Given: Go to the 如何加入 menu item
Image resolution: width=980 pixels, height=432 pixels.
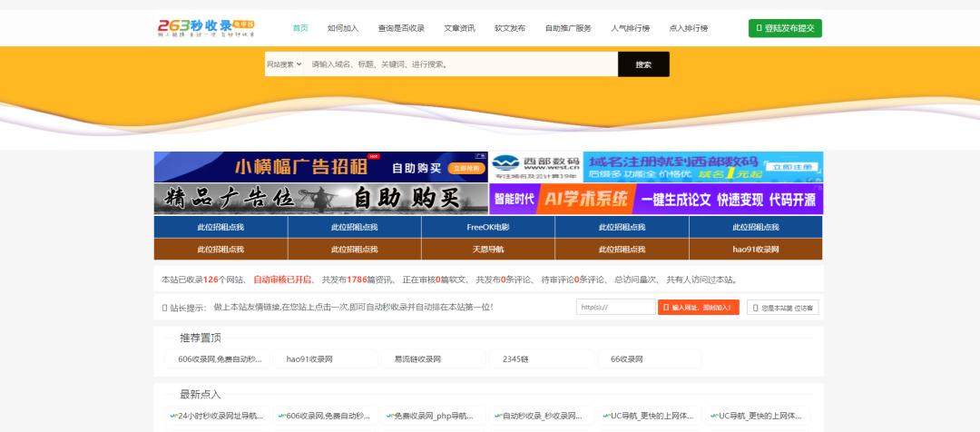Looking at the screenshot, I should (x=343, y=28).
